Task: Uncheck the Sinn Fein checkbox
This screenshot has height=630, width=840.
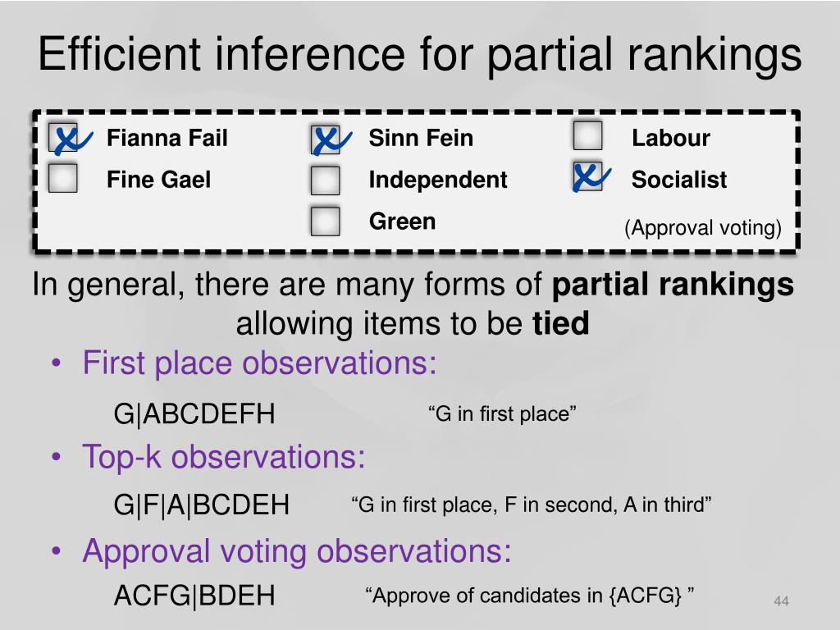Action: click(325, 139)
